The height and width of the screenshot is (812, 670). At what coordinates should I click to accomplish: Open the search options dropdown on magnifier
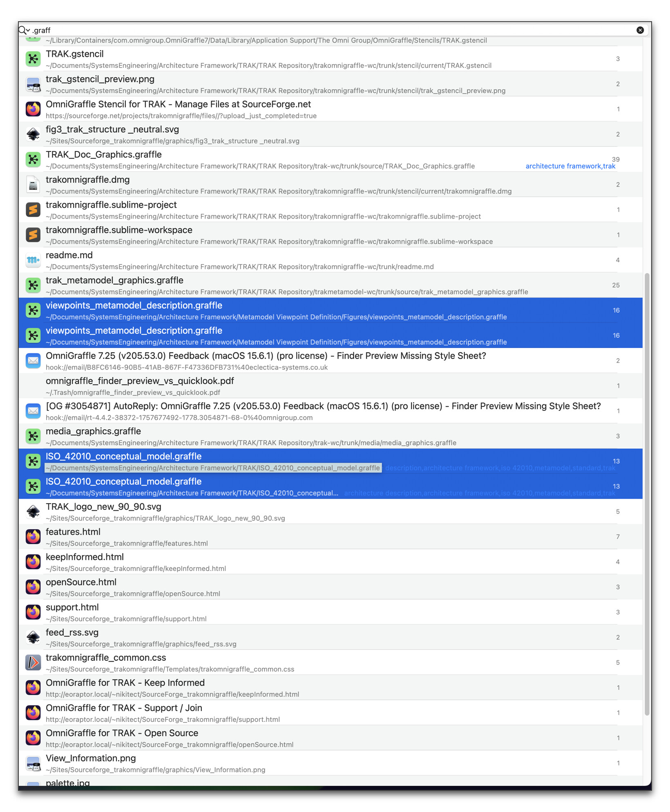coord(24,30)
